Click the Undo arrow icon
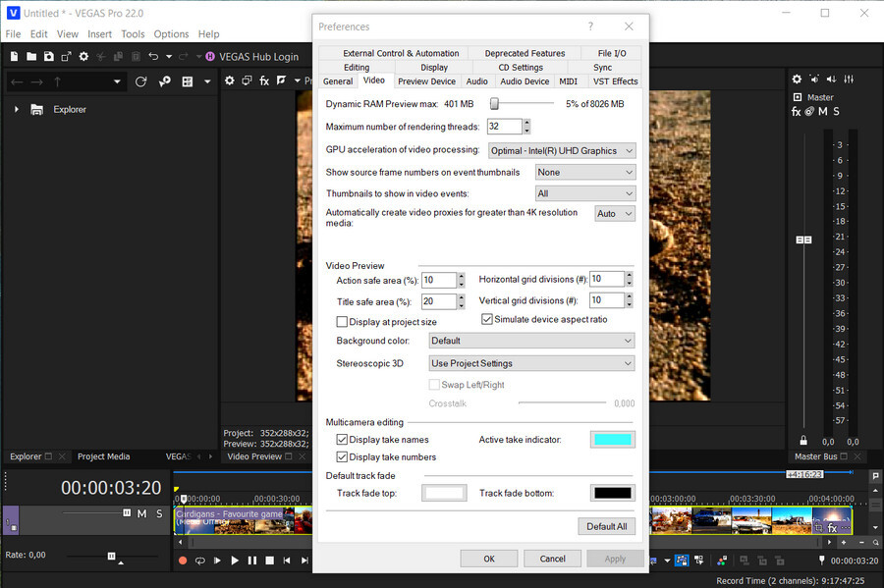This screenshot has height=588, width=884. point(153,56)
